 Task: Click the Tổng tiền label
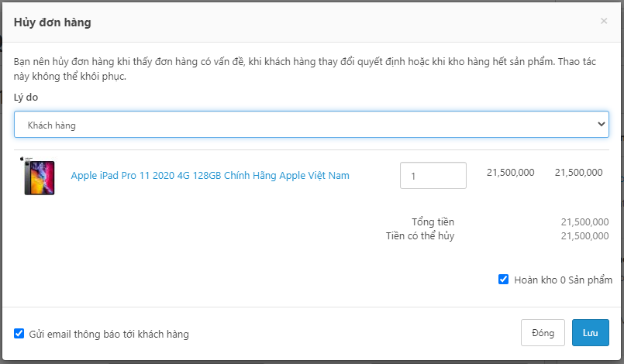click(433, 222)
